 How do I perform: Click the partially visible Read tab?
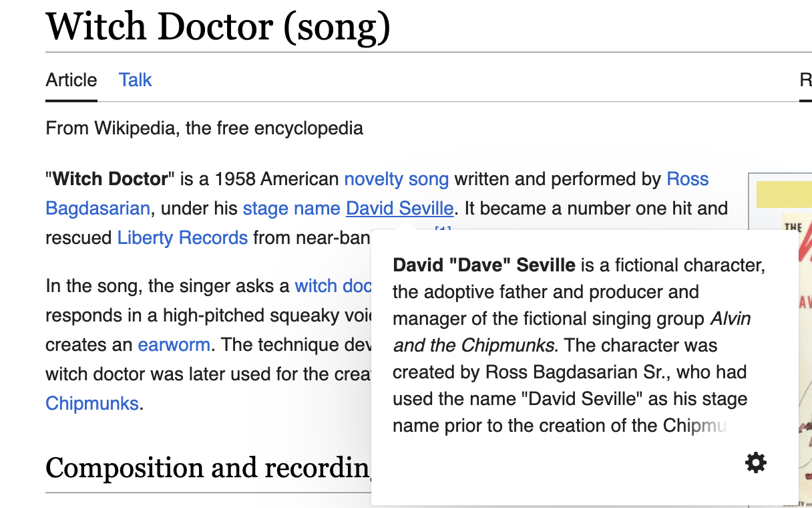point(805,80)
